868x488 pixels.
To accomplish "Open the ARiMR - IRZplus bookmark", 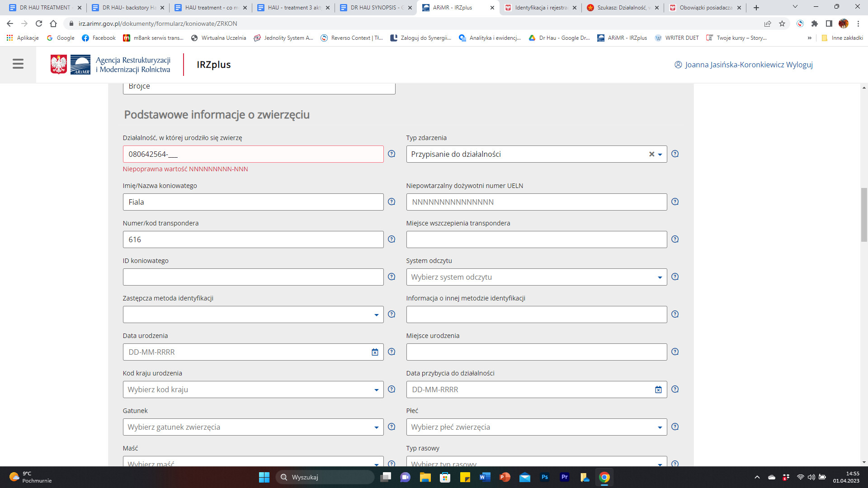I will 622,38.
